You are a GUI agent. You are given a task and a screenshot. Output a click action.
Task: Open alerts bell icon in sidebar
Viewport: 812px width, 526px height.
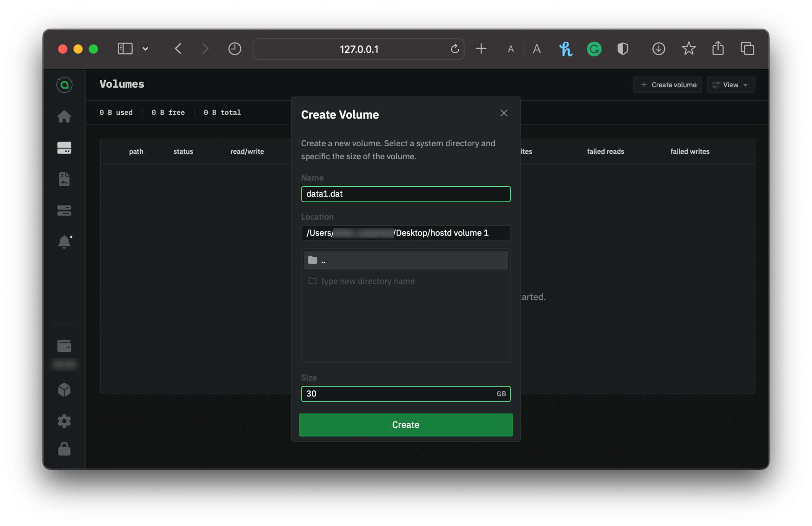[x=64, y=242]
